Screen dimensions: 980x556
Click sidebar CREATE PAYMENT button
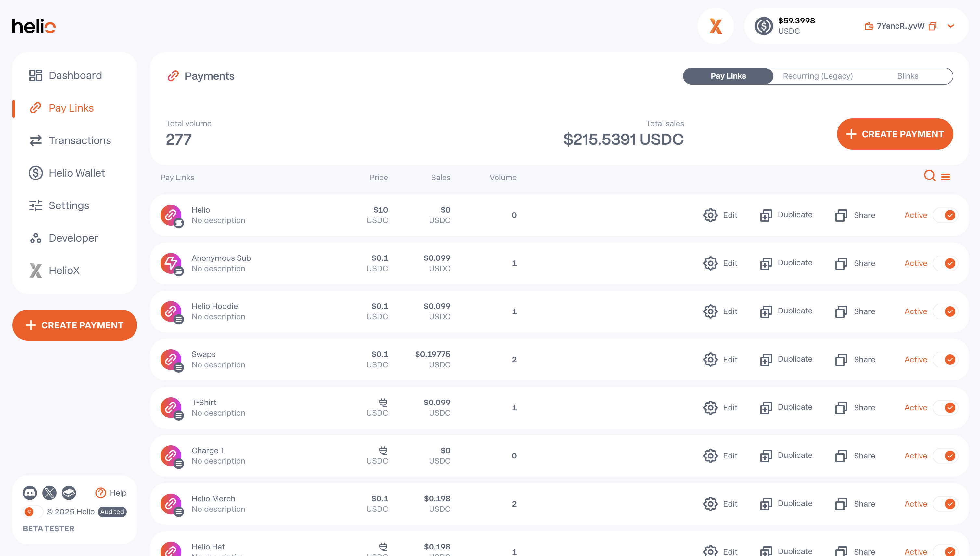(x=74, y=325)
